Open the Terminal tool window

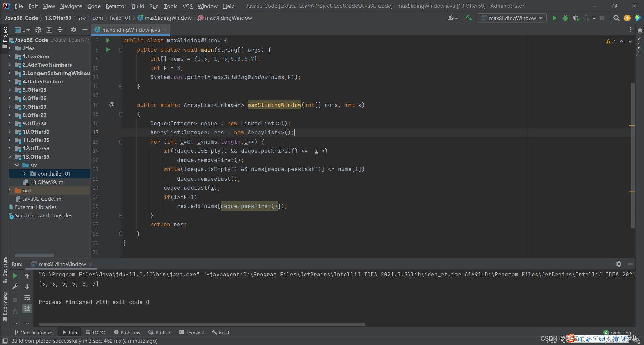click(192, 332)
